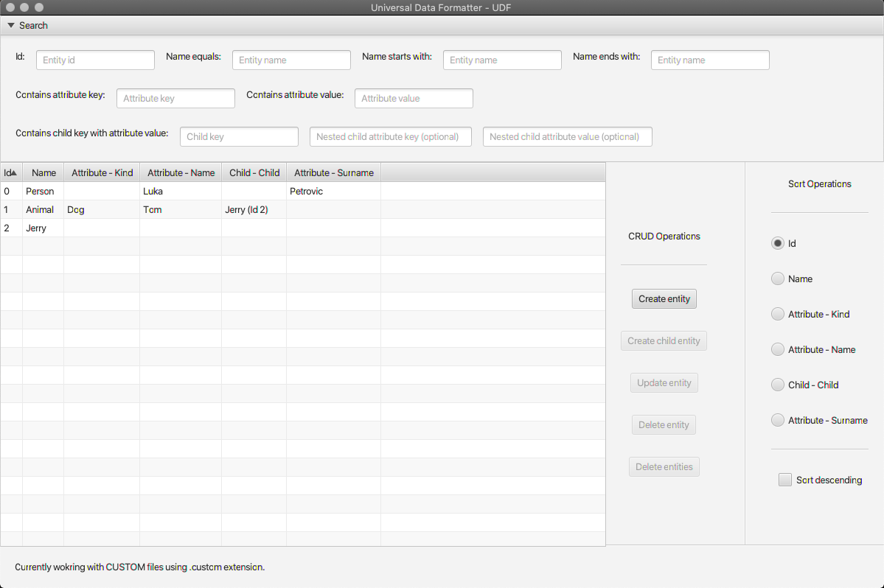Select the Child - Child sort radio button
884x588 pixels.
[x=777, y=385]
